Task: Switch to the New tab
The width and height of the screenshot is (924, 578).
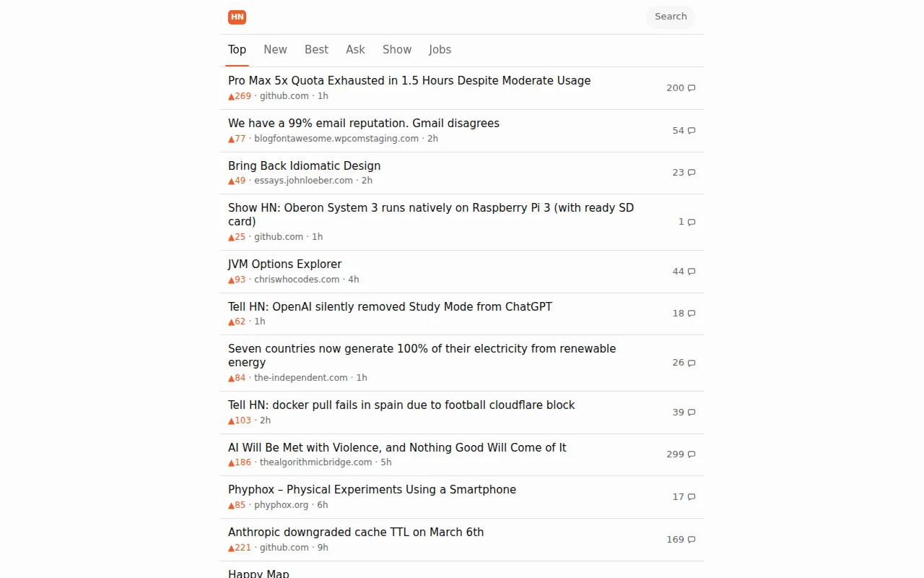Action: (x=275, y=50)
